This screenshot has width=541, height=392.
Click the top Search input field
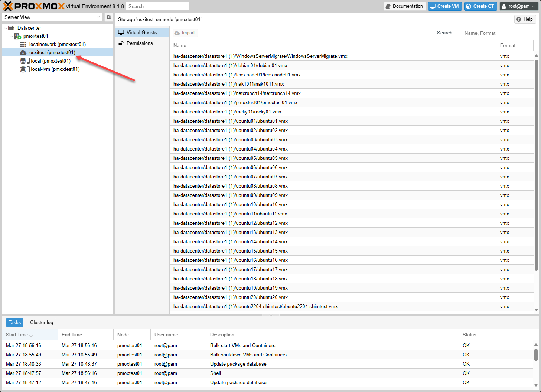tap(157, 6)
